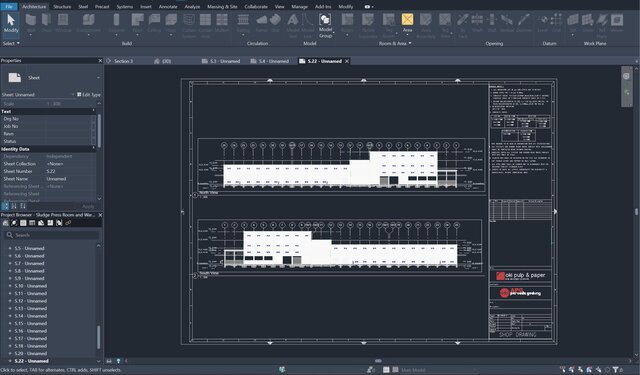The width and height of the screenshot is (640, 375).
Task: Click the Project Browser vertical scrollbar thumb
Action: pyautogui.click(x=98, y=337)
